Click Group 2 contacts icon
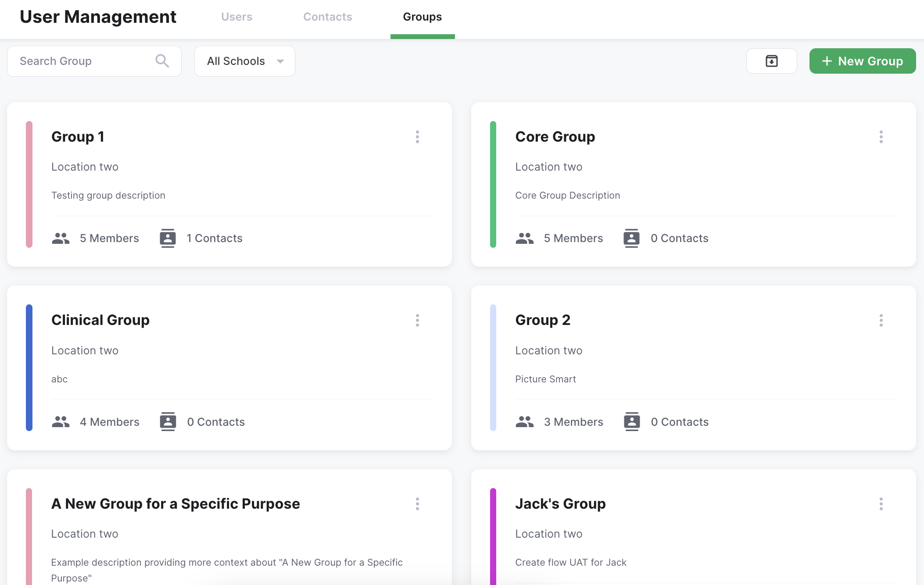This screenshot has width=924, height=585. pyautogui.click(x=632, y=422)
